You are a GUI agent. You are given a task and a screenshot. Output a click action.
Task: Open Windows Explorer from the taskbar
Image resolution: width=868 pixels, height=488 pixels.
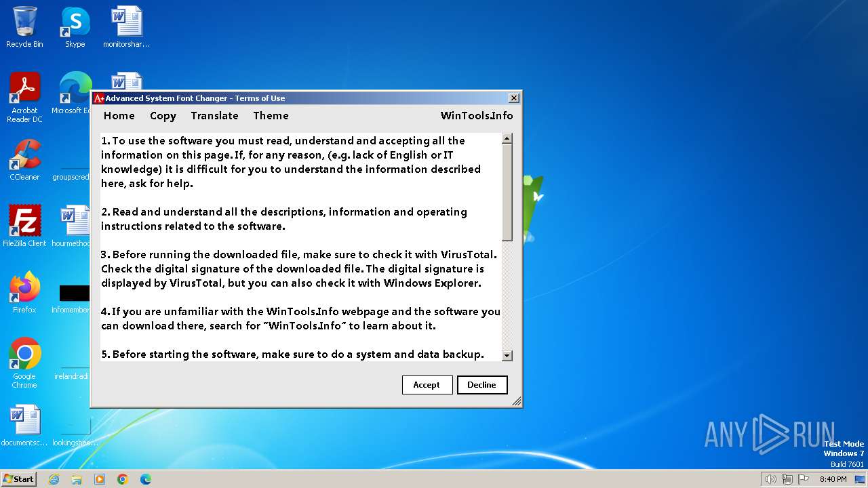[x=77, y=479]
